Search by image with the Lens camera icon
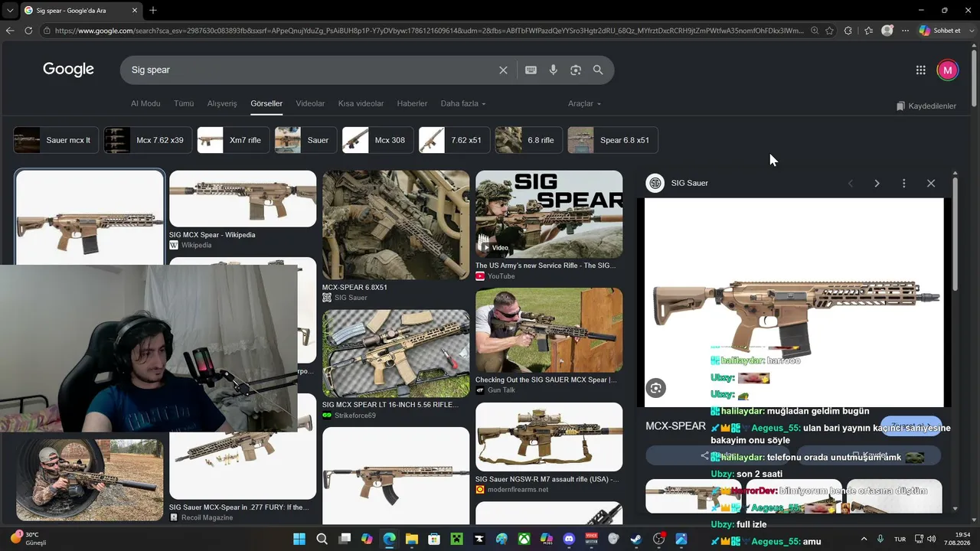 (x=576, y=70)
